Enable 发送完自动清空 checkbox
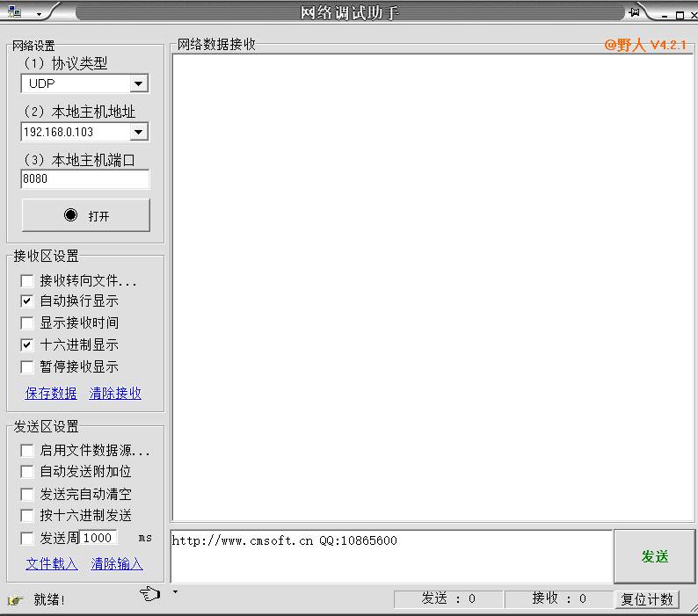 pos(27,495)
